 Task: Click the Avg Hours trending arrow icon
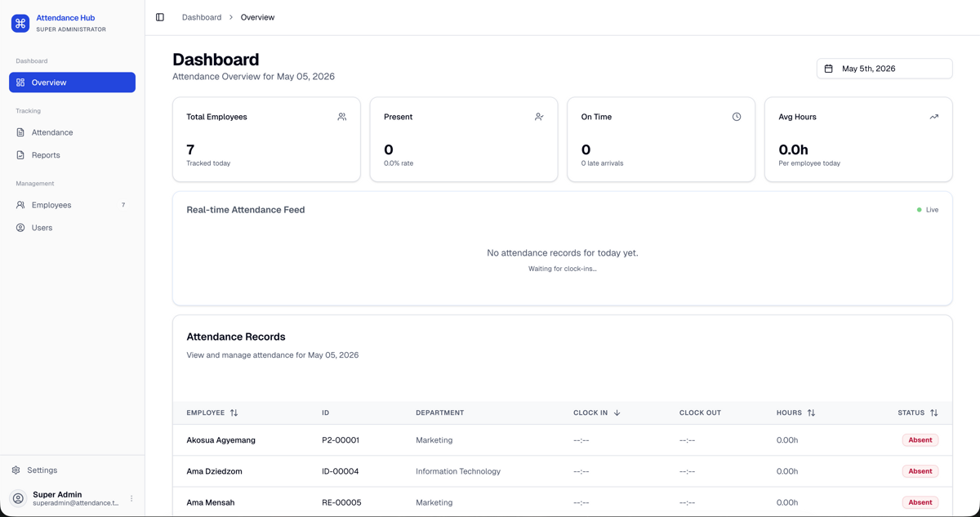pyautogui.click(x=934, y=117)
